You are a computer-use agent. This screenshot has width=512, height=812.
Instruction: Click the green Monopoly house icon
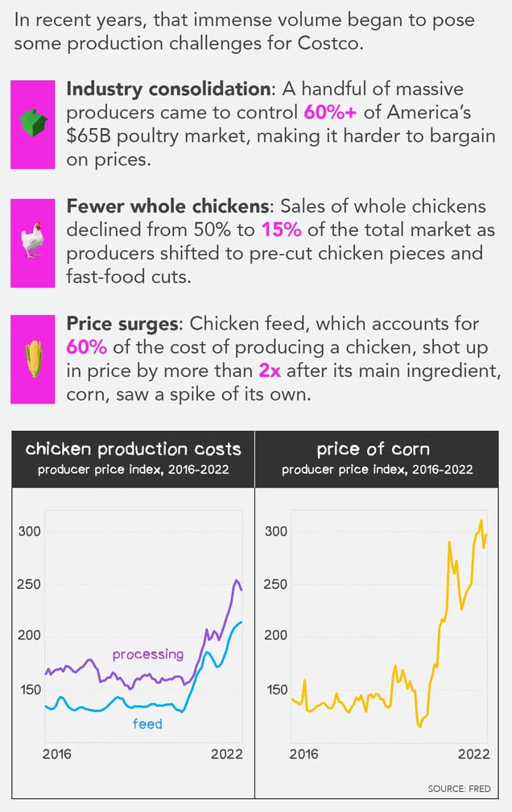(x=33, y=122)
